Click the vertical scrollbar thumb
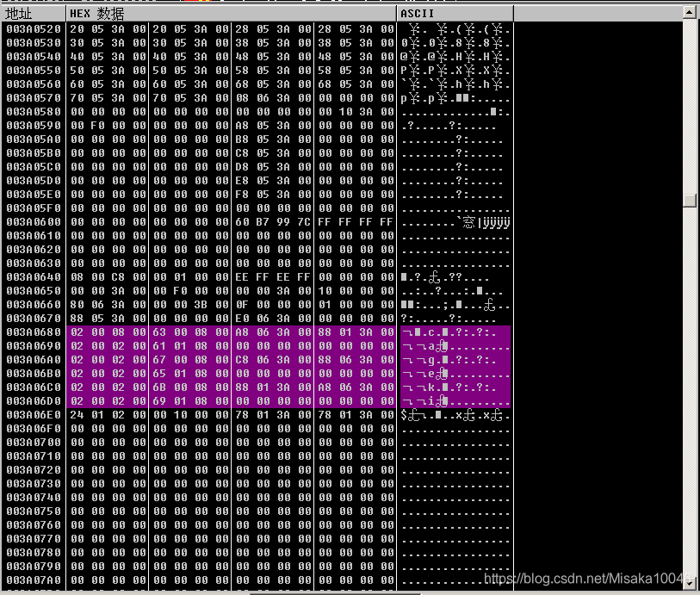 pyautogui.click(x=691, y=201)
